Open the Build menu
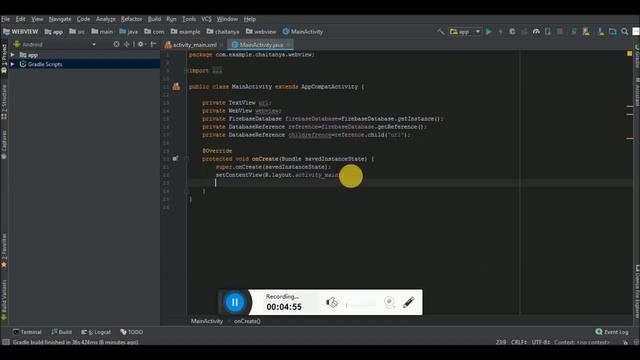The image size is (640, 360). tap(154, 19)
